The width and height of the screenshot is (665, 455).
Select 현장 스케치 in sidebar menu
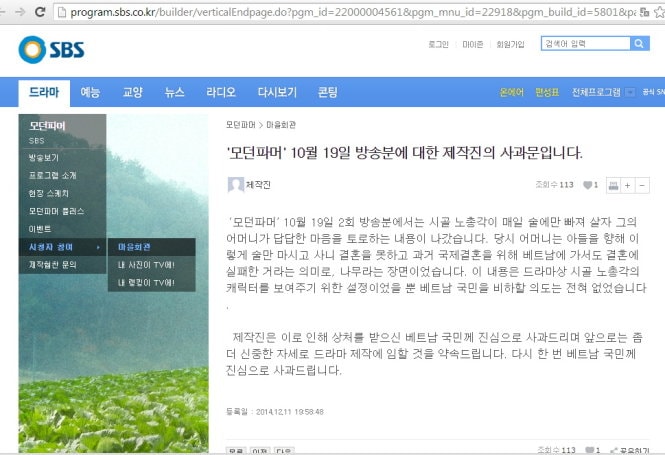click(x=48, y=193)
